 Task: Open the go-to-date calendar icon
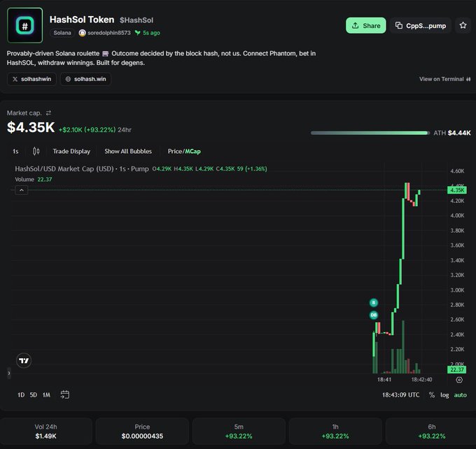pyautogui.click(x=65, y=394)
